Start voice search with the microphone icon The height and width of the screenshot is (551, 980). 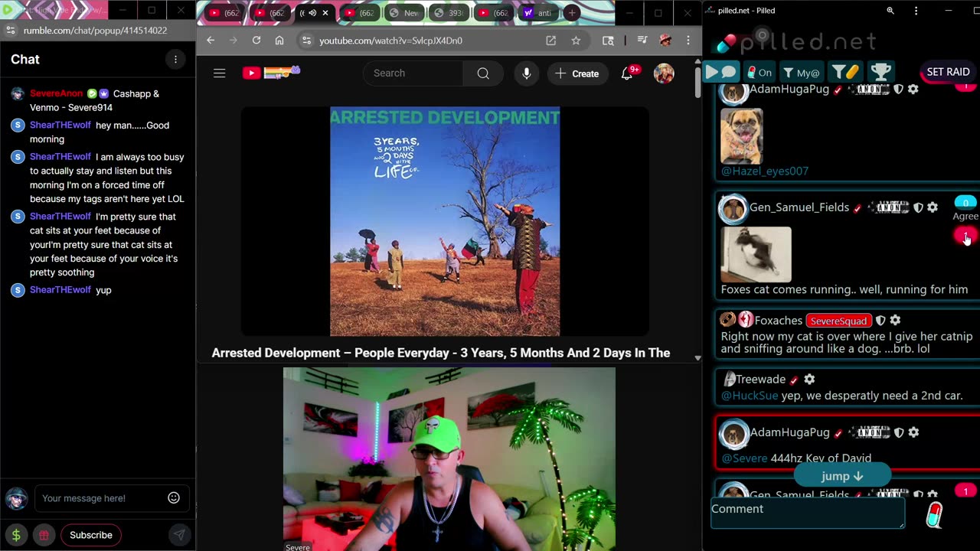coord(527,73)
